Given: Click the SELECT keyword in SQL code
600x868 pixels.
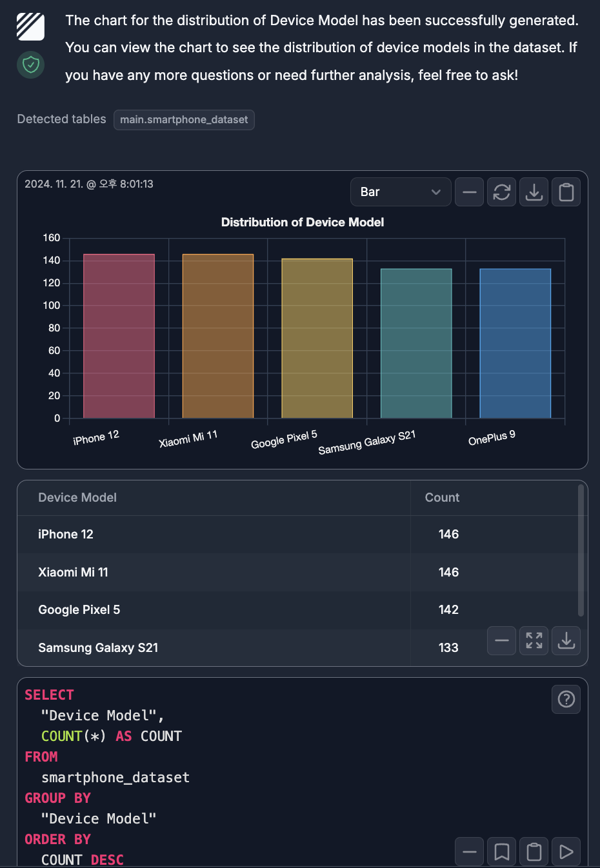Looking at the screenshot, I should click(49, 695).
